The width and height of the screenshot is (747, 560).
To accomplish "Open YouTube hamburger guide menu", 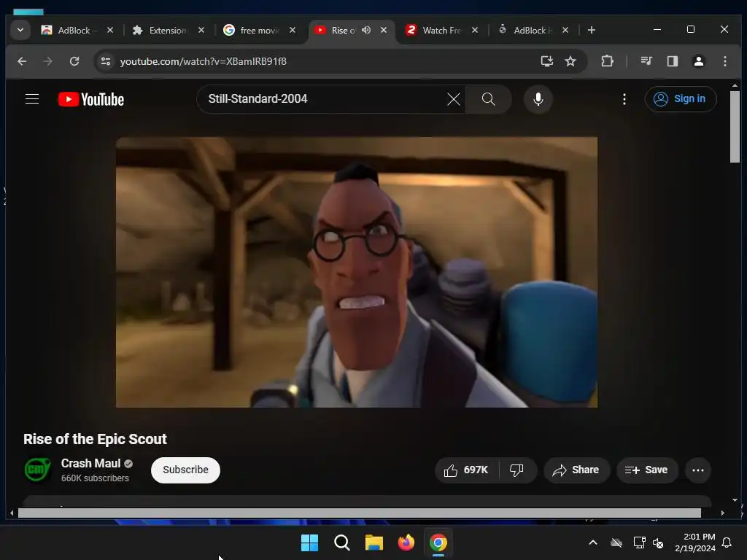I will click(x=32, y=99).
